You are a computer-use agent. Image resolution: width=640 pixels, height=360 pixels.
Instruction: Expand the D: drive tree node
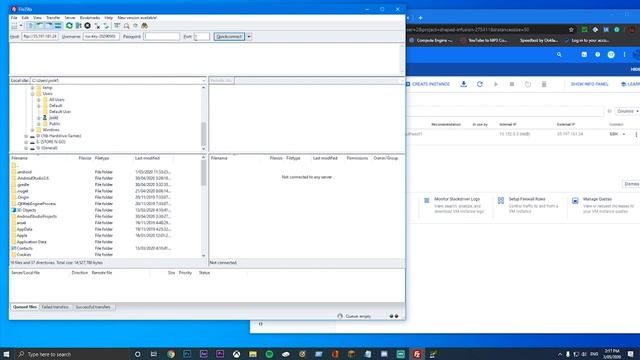(x=26, y=136)
